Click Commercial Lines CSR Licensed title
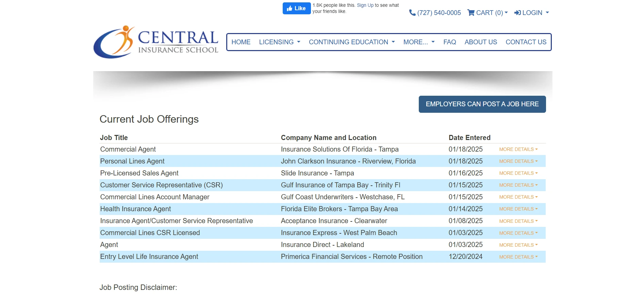 150,233
